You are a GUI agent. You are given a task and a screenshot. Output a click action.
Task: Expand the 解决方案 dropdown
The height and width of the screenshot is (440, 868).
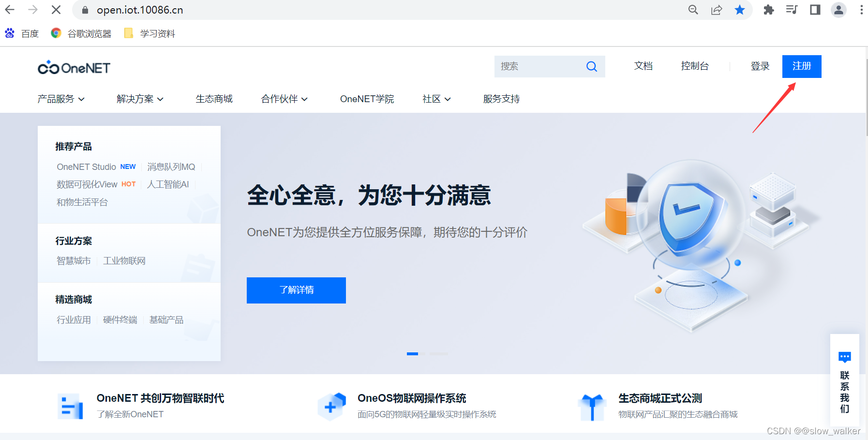[x=139, y=99]
